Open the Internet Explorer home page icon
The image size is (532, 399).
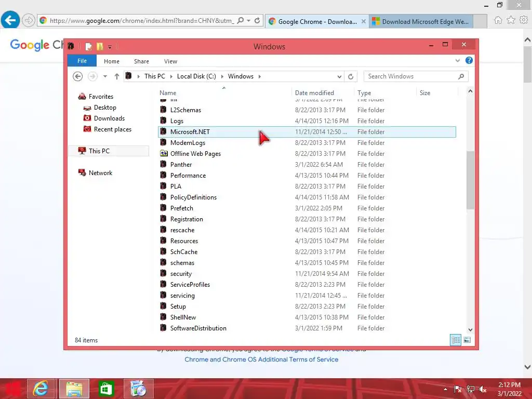(x=498, y=20)
